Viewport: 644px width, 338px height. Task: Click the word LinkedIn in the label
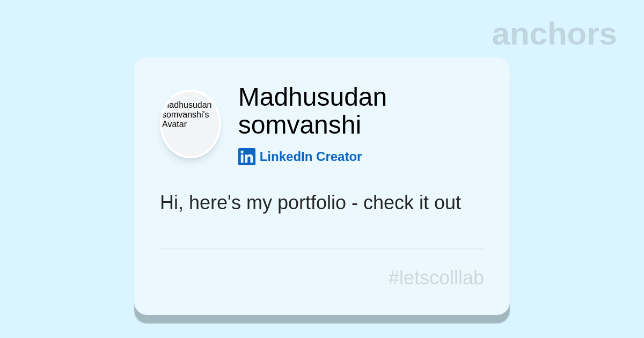286,157
